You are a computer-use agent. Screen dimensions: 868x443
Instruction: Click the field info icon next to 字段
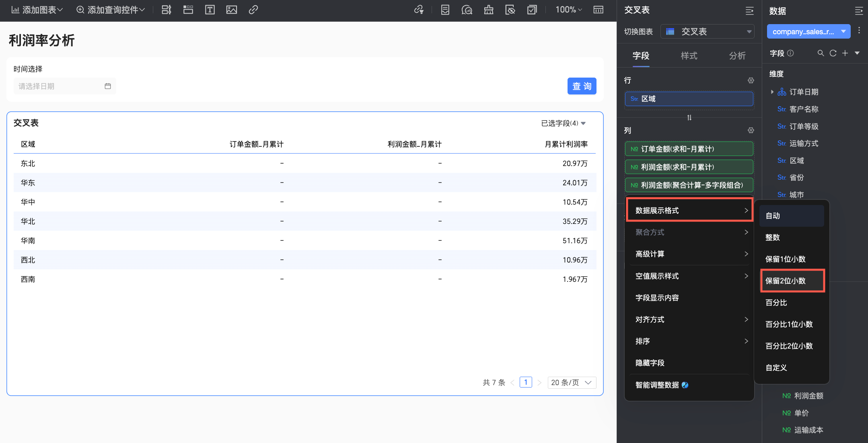coord(790,53)
